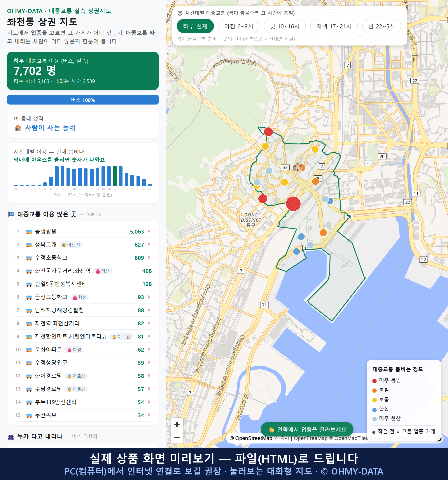448x480 pixels.
Task: Click the green bar at hour 17
Action: 115,176
